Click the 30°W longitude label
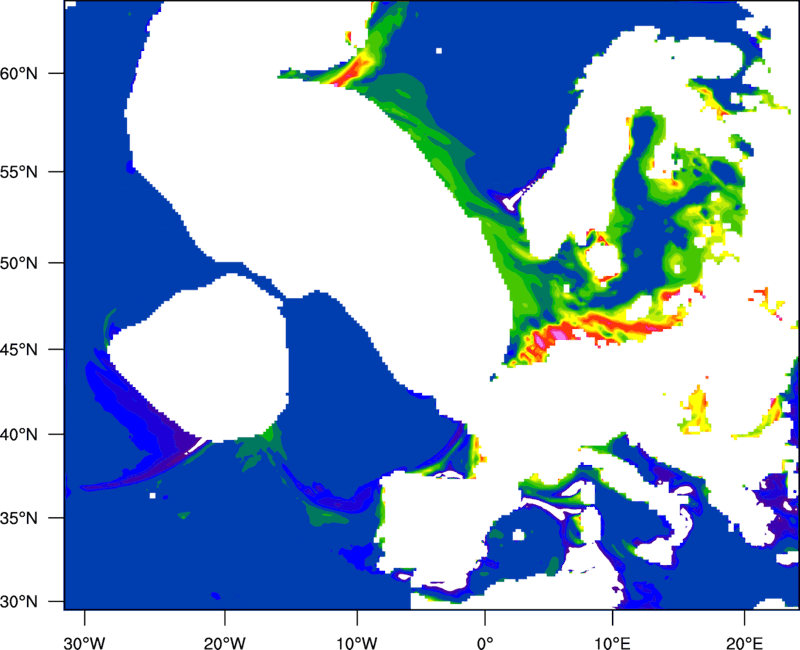Image resolution: width=800 pixels, height=650 pixels. pos(85,643)
